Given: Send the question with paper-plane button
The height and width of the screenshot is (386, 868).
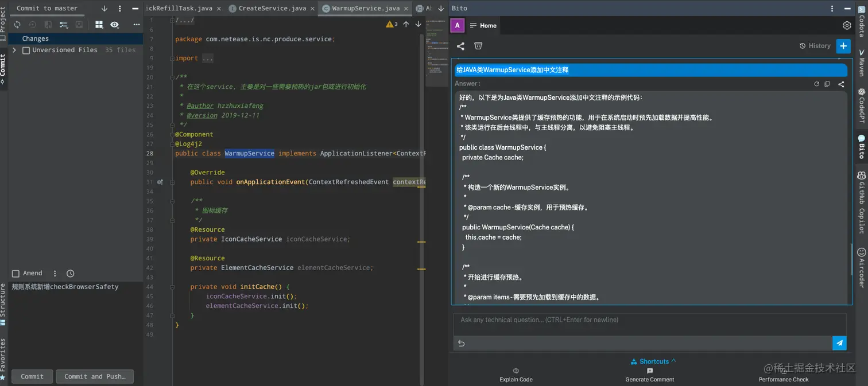Looking at the screenshot, I should (839, 343).
